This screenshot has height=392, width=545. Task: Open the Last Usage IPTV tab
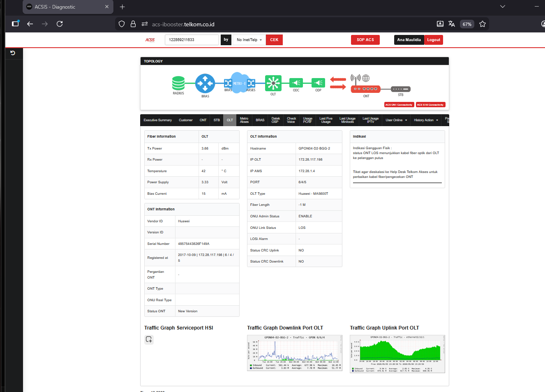(370, 120)
